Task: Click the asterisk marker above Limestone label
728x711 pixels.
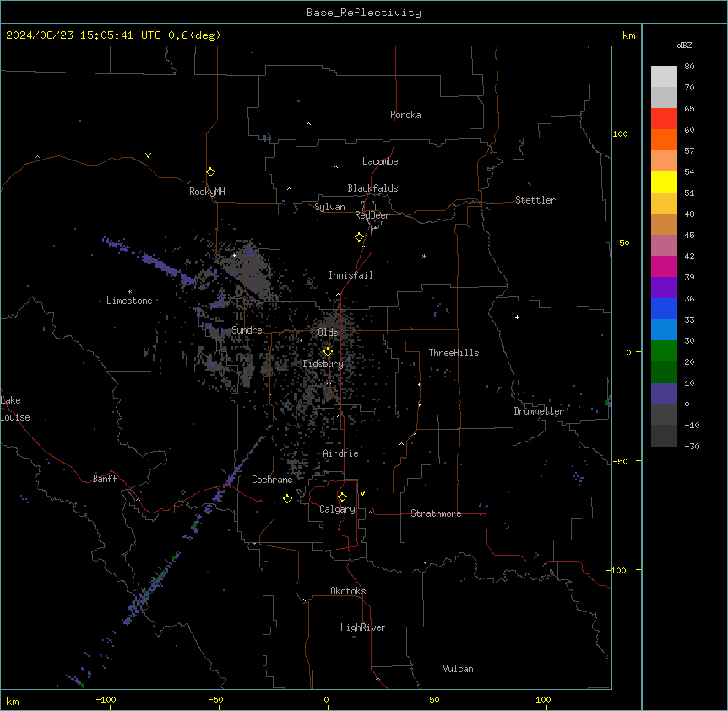Action: click(129, 292)
